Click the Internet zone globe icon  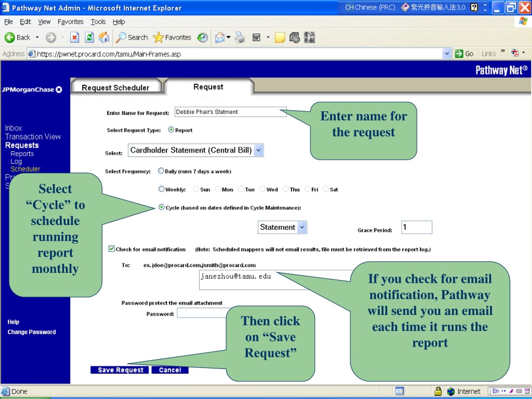451,392
